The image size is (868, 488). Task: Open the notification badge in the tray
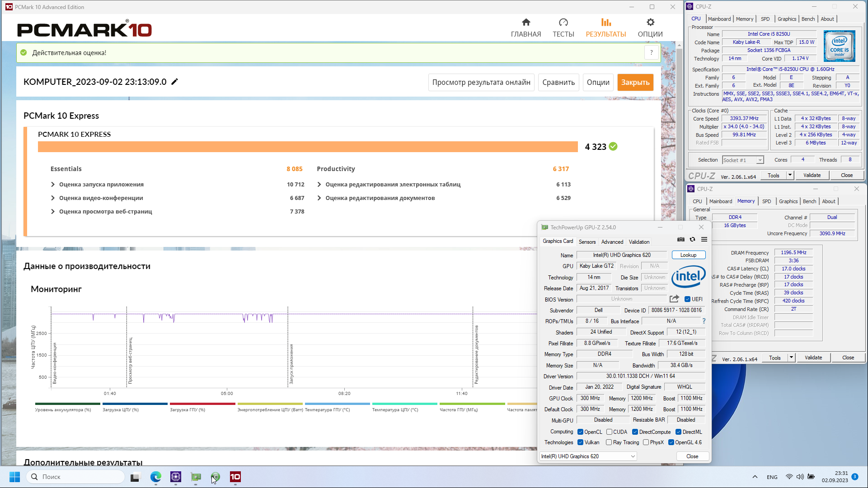[x=854, y=477]
